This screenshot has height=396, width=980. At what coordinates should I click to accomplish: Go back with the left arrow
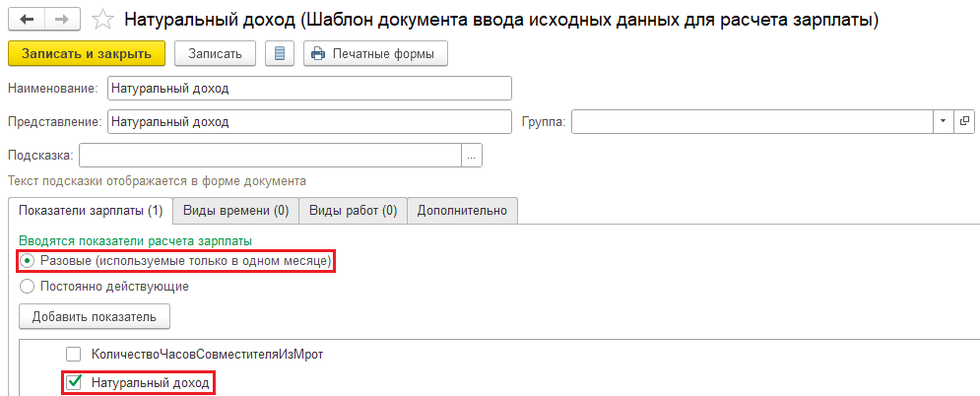click(28, 20)
